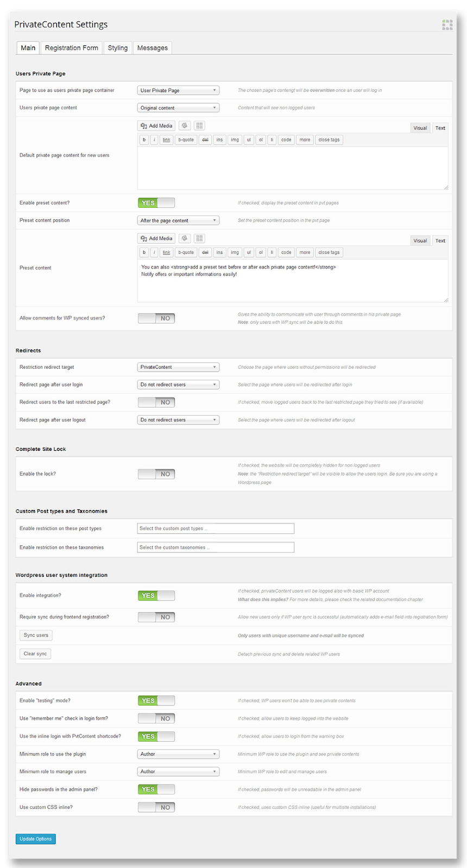The height and width of the screenshot is (868, 467).
Task: Toggle Enable integration switch
Action: tap(156, 596)
